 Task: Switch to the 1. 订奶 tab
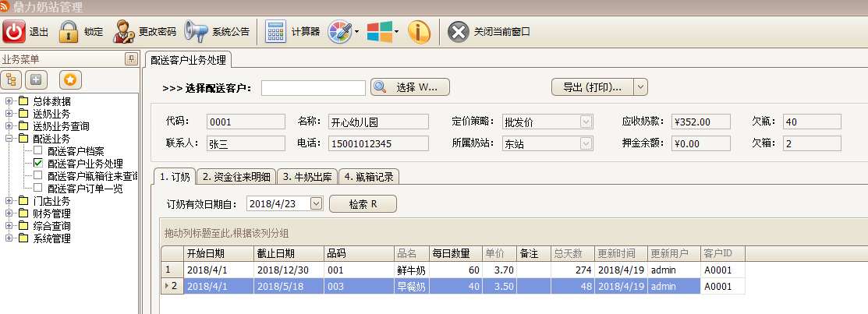(175, 177)
